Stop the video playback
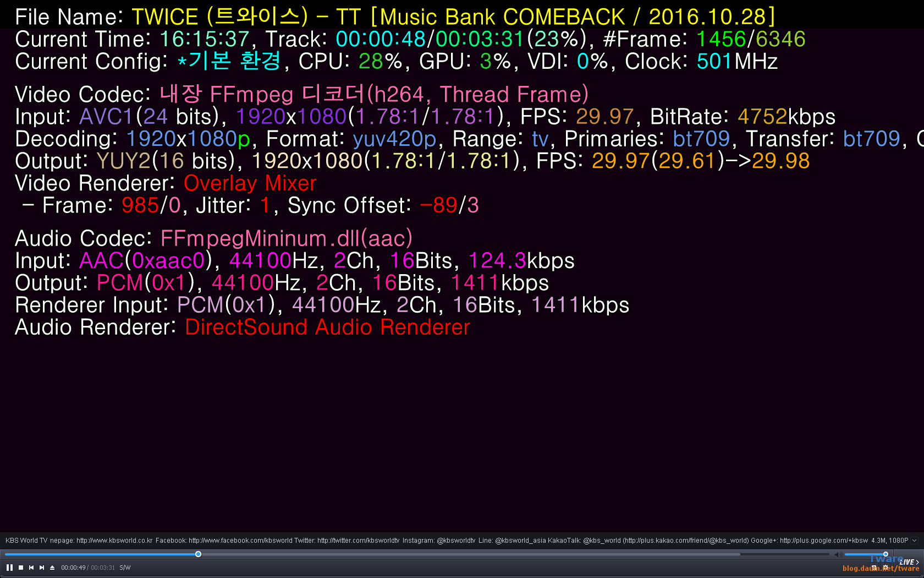This screenshot has height=578, width=924. (21, 568)
